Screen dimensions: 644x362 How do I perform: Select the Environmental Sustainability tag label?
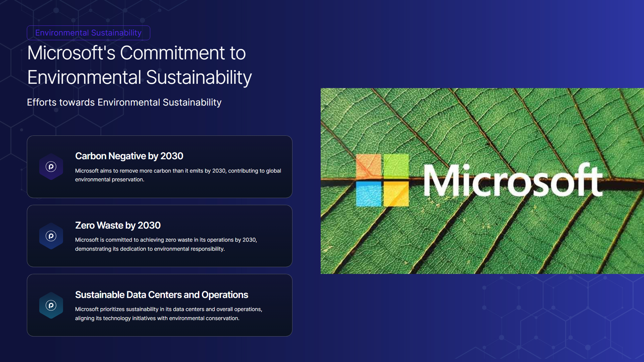coord(88,33)
